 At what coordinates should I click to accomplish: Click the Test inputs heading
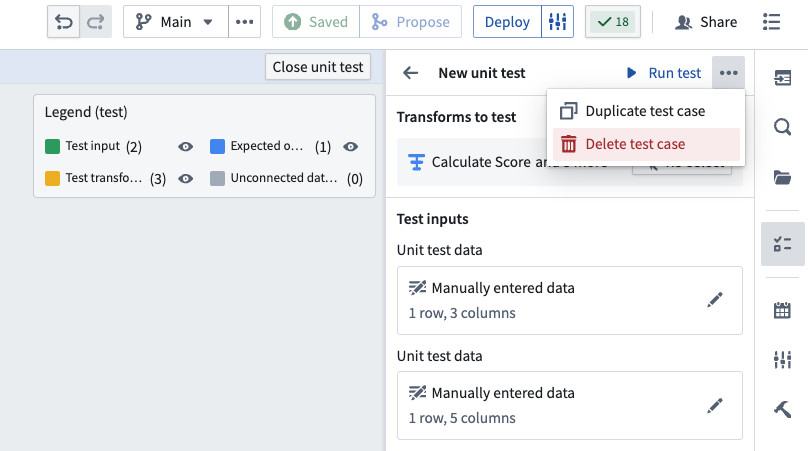coord(432,219)
